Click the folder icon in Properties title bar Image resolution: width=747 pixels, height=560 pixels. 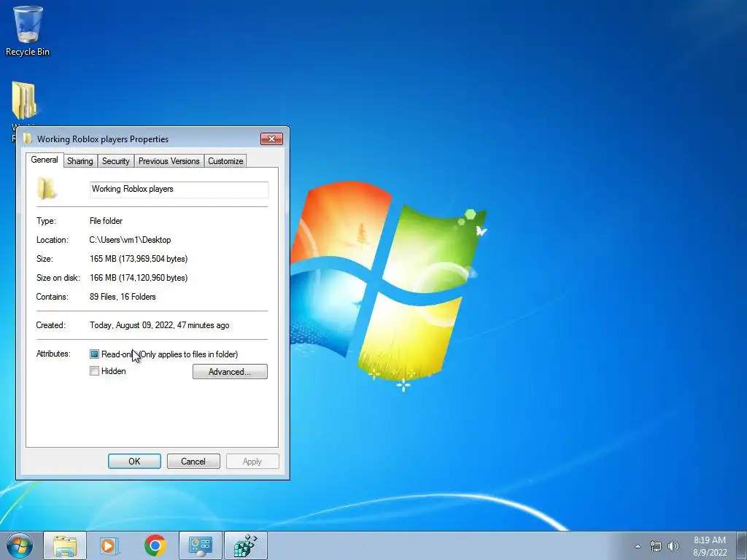pyautogui.click(x=28, y=139)
